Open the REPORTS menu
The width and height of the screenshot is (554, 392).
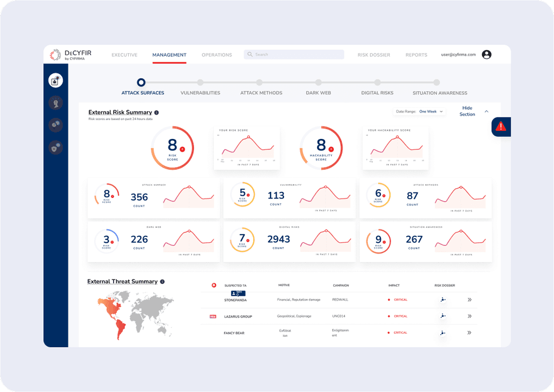[416, 55]
